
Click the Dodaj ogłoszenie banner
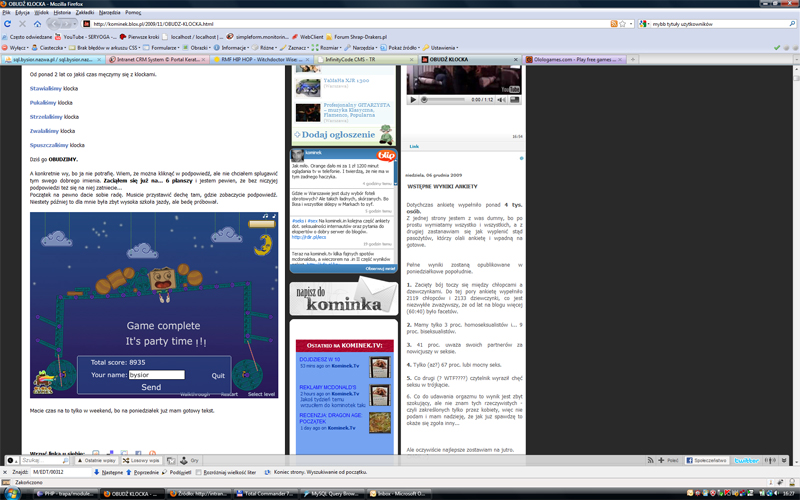click(x=343, y=135)
